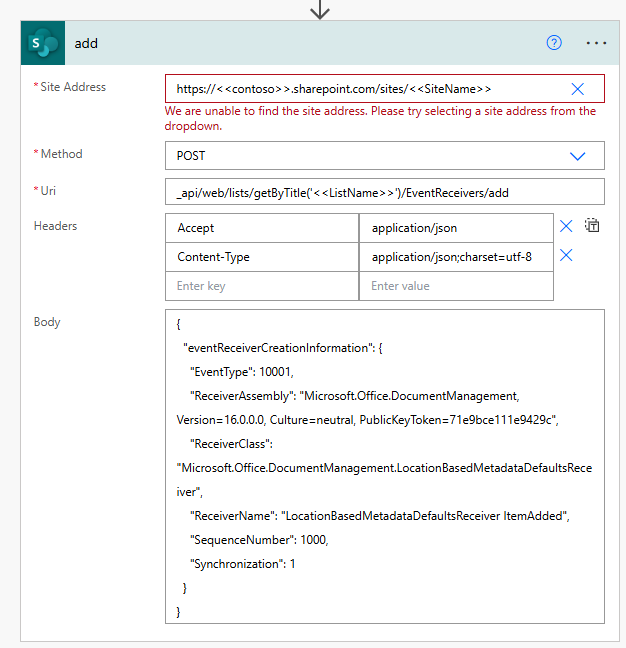Screen dimensions: 626x648
Task: Remove the Accept header row
Action: tap(566, 226)
